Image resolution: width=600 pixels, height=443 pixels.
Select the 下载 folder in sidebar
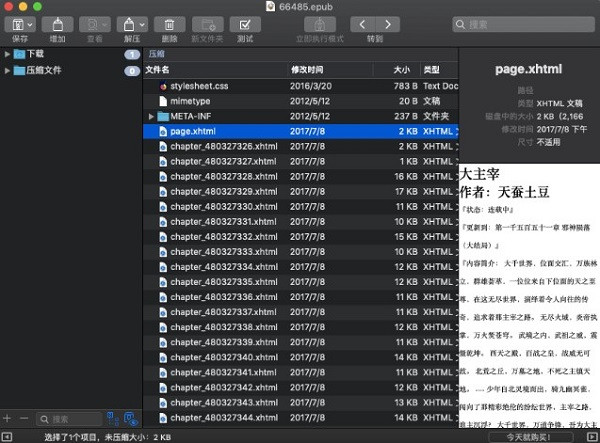(x=35, y=54)
